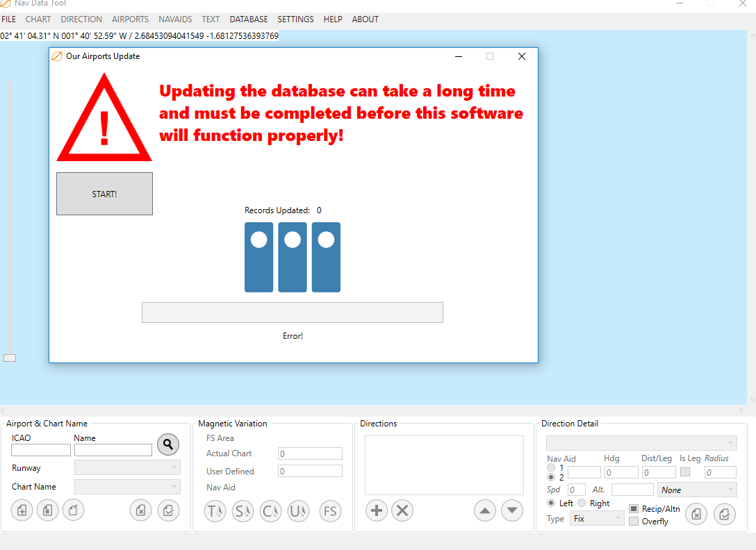Screen dimensions: 756x550
Task: Toggle the Recip/Altn checkbox
Action: click(x=634, y=509)
